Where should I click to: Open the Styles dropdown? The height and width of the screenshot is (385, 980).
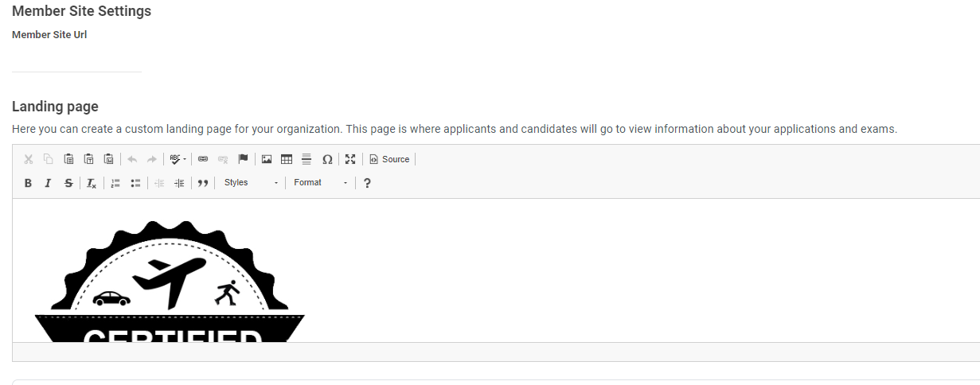click(251, 183)
